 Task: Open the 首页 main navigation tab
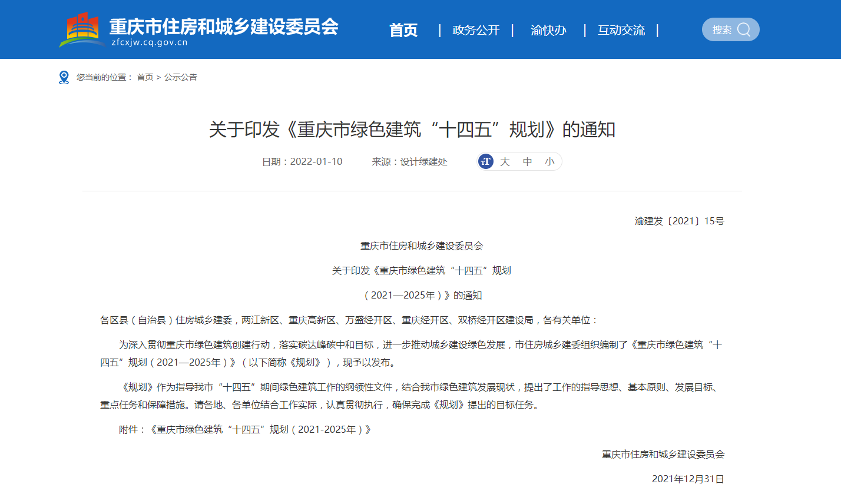coord(403,30)
